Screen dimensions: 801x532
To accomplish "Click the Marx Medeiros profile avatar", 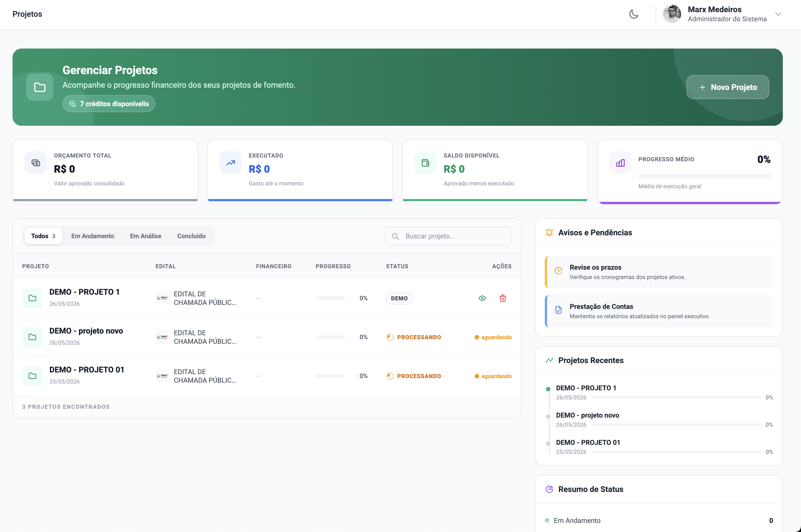I will tap(672, 14).
